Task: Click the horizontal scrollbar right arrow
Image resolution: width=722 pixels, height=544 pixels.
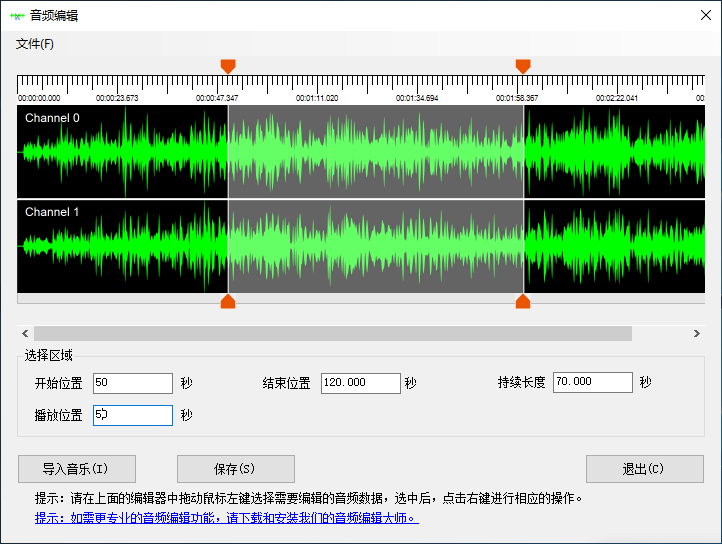Action: click(697, 333)
